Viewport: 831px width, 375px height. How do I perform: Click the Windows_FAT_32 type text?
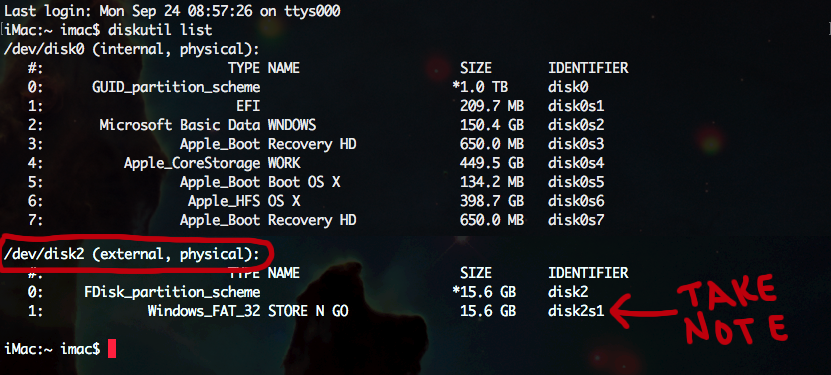(204, 311)
